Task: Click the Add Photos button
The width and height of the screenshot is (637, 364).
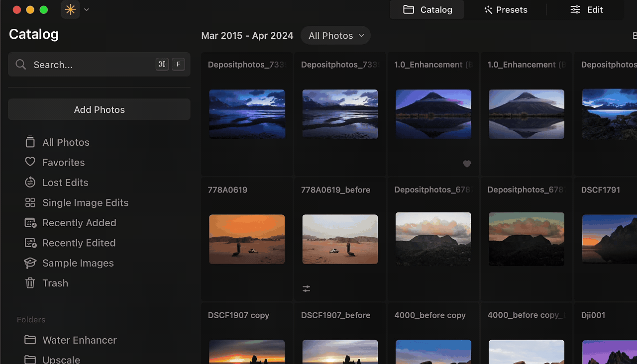Action: [99, 109]
